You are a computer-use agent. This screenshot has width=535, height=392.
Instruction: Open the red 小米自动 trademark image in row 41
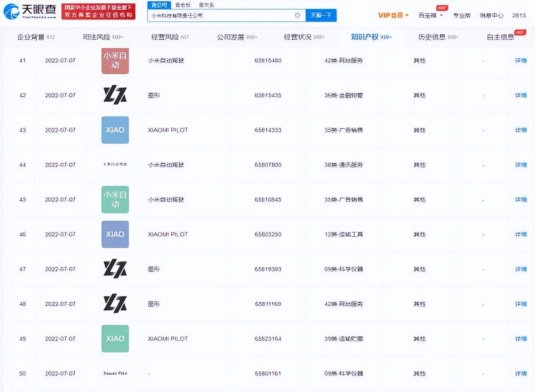(115, 61)
